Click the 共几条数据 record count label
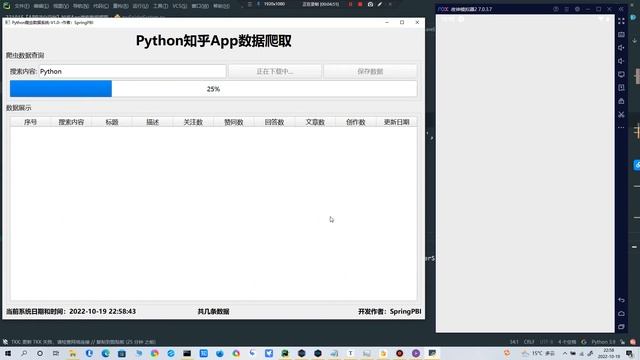Viewport: 640px width, 360px height. pos(213,311)
